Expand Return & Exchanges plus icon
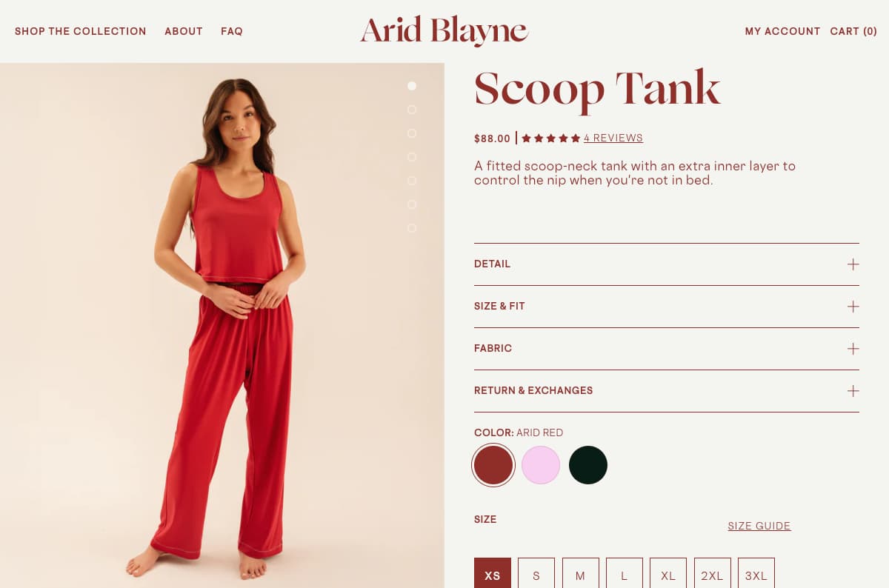The height and width of the screenshot is (588, 889). 853,391
